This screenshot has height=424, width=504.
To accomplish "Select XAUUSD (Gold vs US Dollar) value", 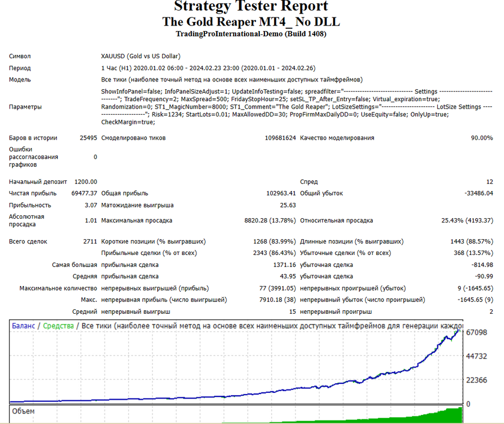I will pyautogui.click(x=141, y=56).
